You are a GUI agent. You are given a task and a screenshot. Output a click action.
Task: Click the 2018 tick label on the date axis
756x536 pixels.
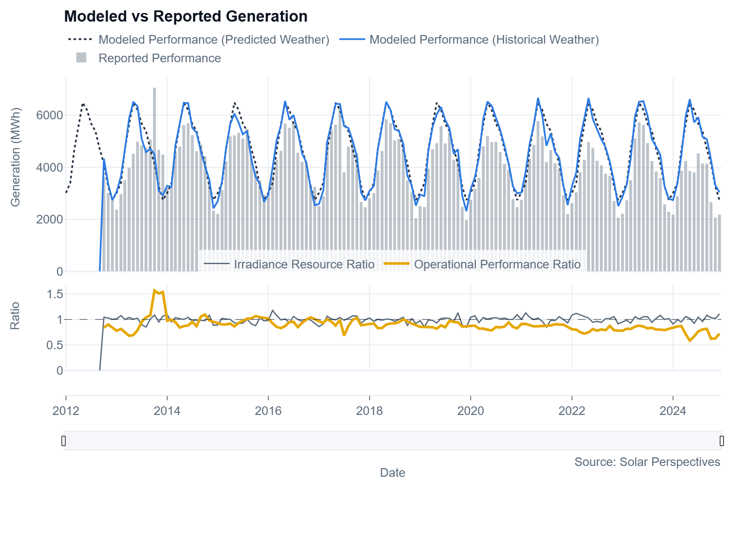pyautogui.click(x=369, y=410)
